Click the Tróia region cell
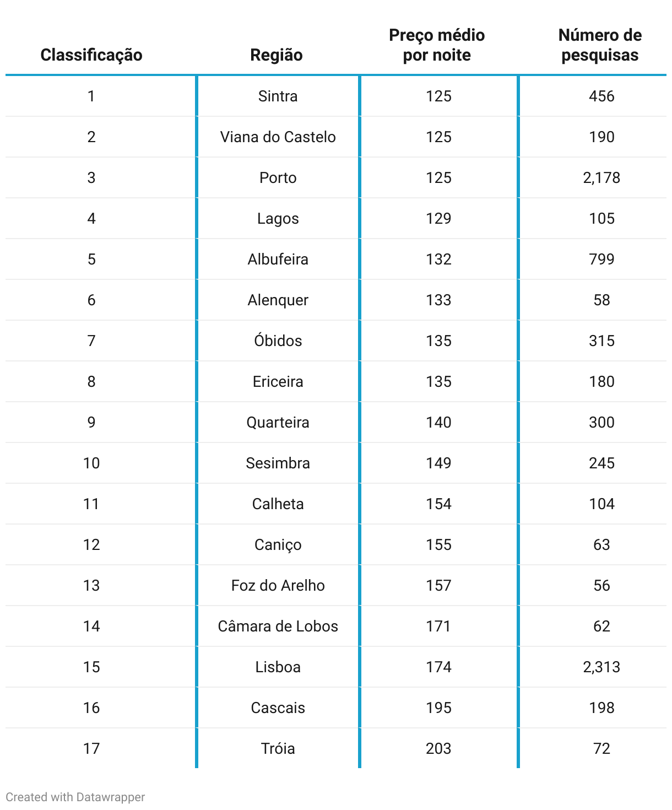The width and height of the screenshot is (672, 810). click(x=278, y=749)
